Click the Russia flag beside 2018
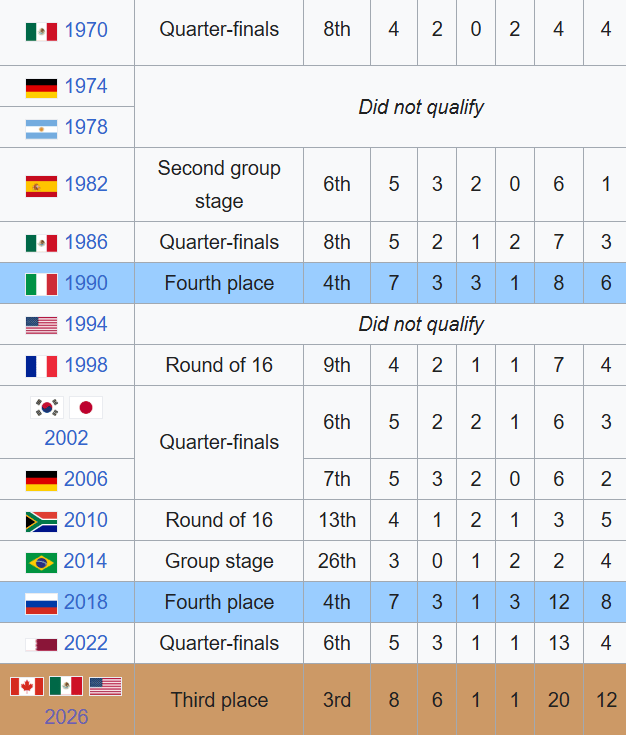 [41, 604]
